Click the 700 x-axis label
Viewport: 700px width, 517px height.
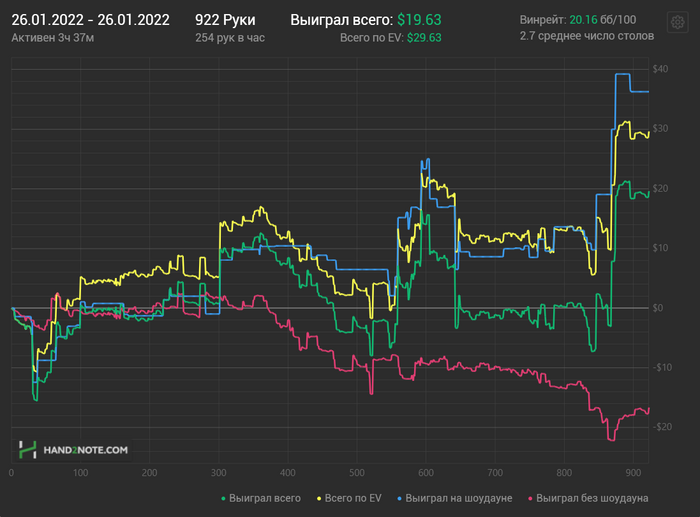(495, 473)
